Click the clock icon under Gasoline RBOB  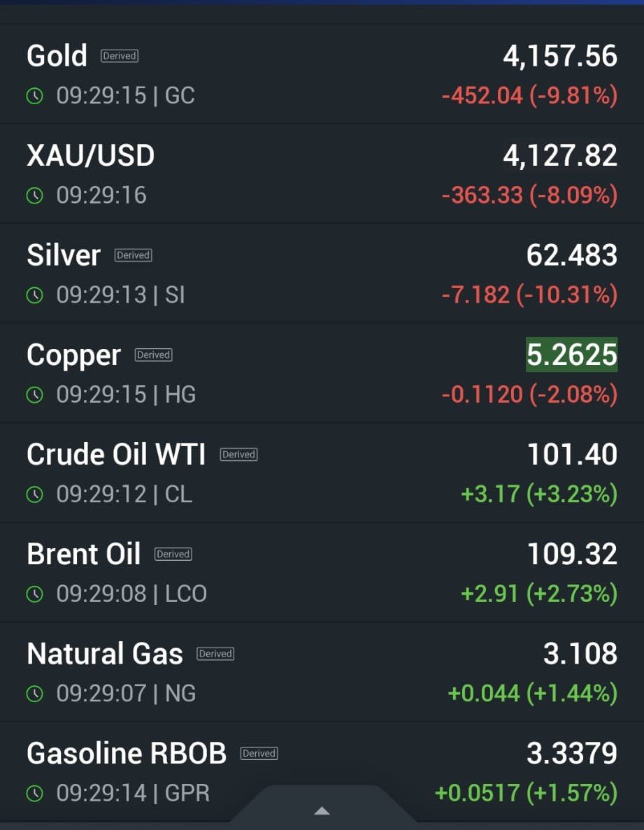[34, 794]
